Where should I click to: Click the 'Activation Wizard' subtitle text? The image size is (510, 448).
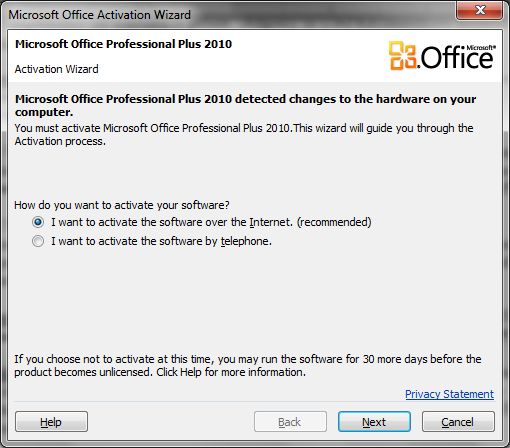tap(56, 69)
